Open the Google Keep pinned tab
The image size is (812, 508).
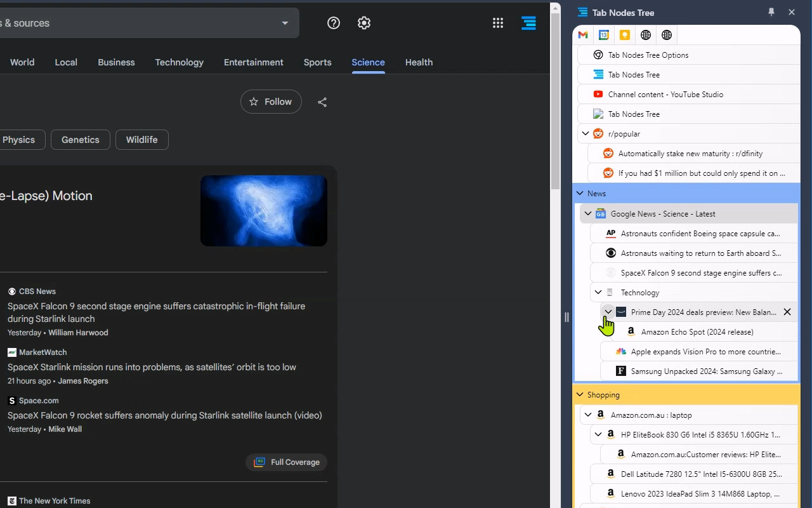[625, 35]
